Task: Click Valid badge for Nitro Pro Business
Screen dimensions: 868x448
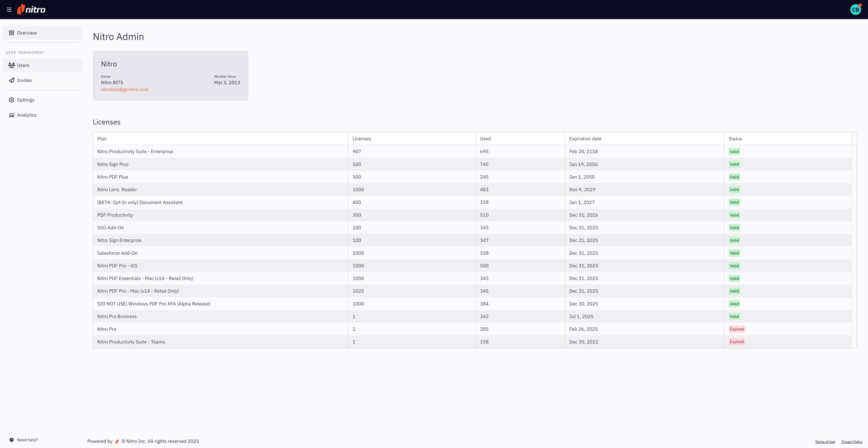Action: pyautogui.click(x=734, y=317)
